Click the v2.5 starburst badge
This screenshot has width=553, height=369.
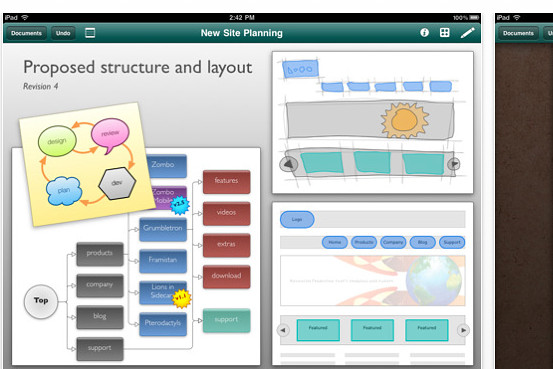click(x=180, y=205)
